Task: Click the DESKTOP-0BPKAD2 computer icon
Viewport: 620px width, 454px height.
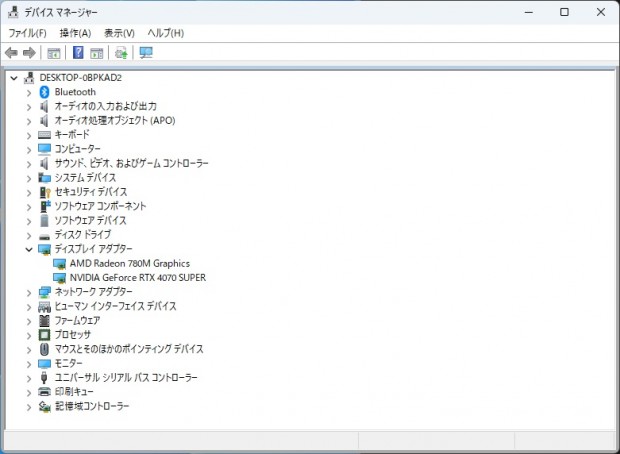Action: tap(29, 78)
